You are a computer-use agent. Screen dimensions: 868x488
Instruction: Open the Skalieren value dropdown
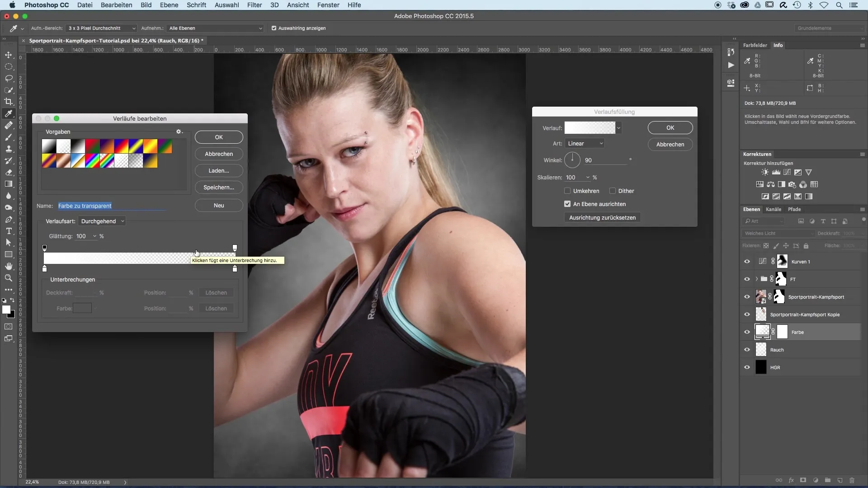(x=588, y=178)
